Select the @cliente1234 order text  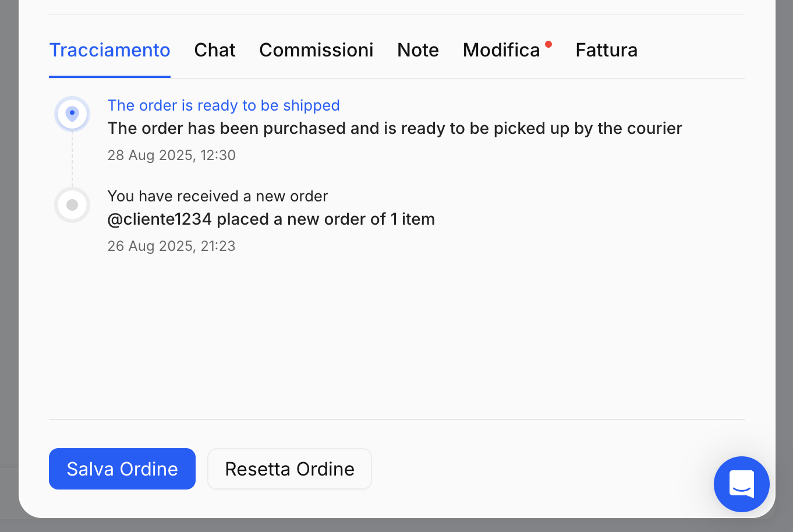(271, 219)
